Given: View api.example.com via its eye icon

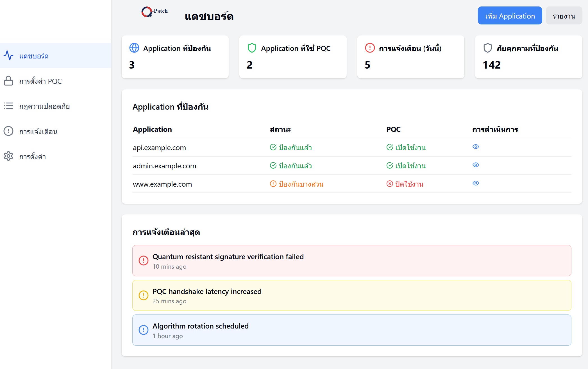Looking at the screenshot, I should tap(476, 147).
